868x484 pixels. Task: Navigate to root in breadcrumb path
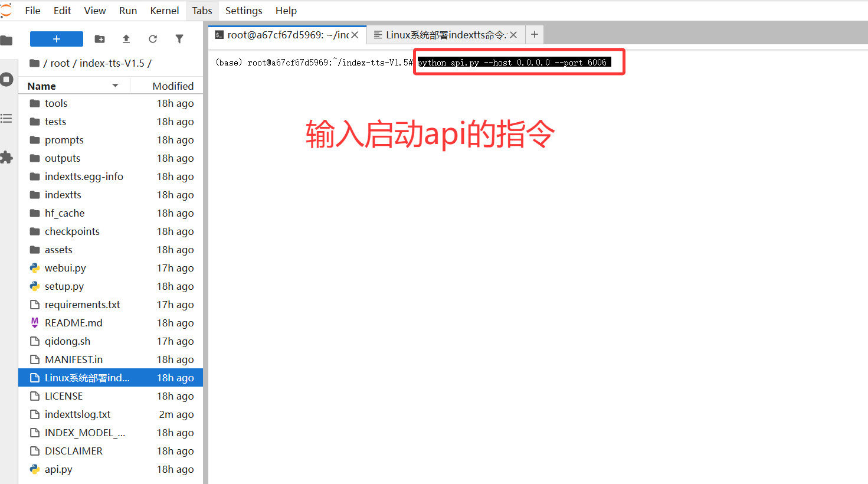(60, 63)
